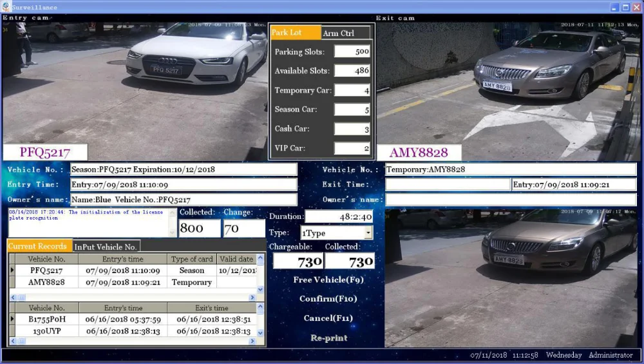Select the row marker beside PFQ5217
The image size is (644, 364).
point(12,271)
